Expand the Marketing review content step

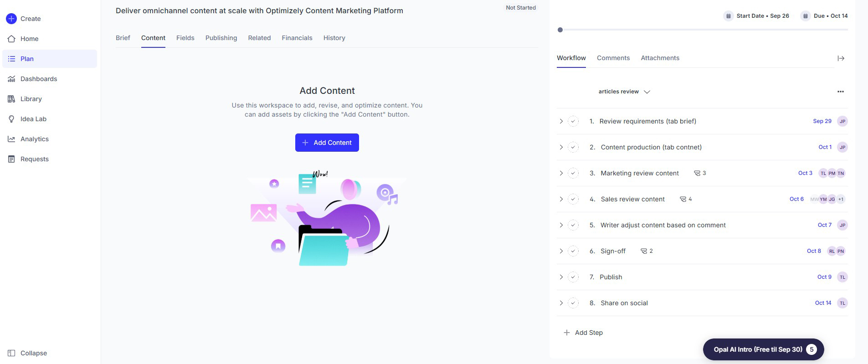point(561,173)
